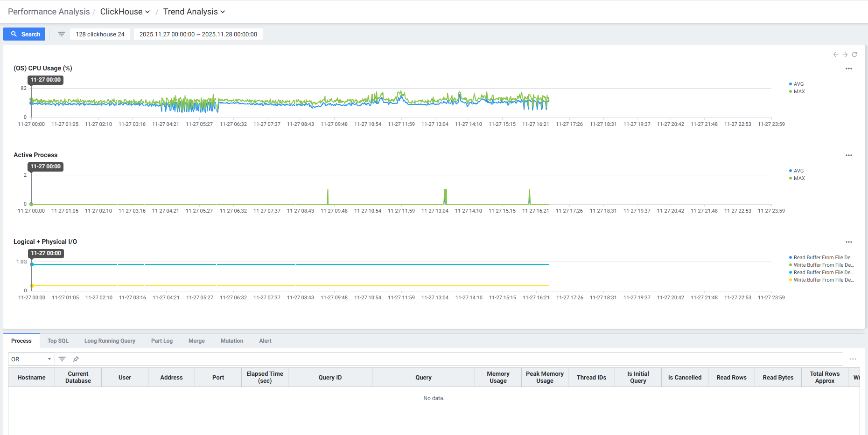Click the filter icon in process filter bar

coord(62,359)
